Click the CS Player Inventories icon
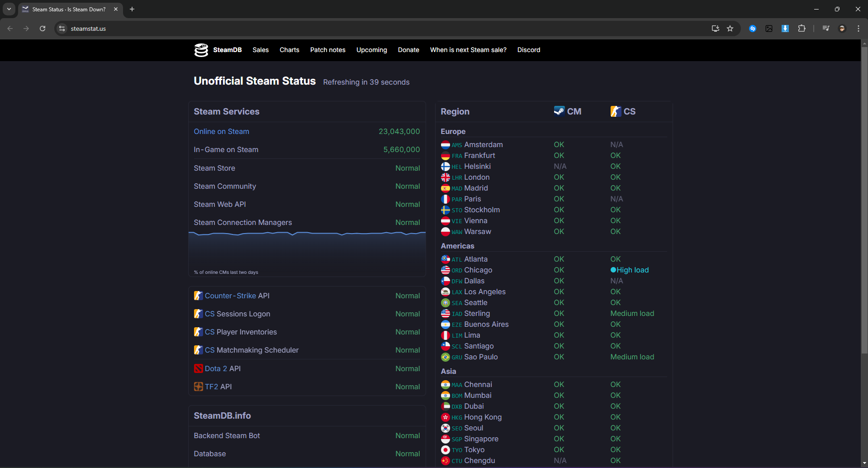This screenshot has width=868, height=468. pyautogui.click(x=198, y=332)
